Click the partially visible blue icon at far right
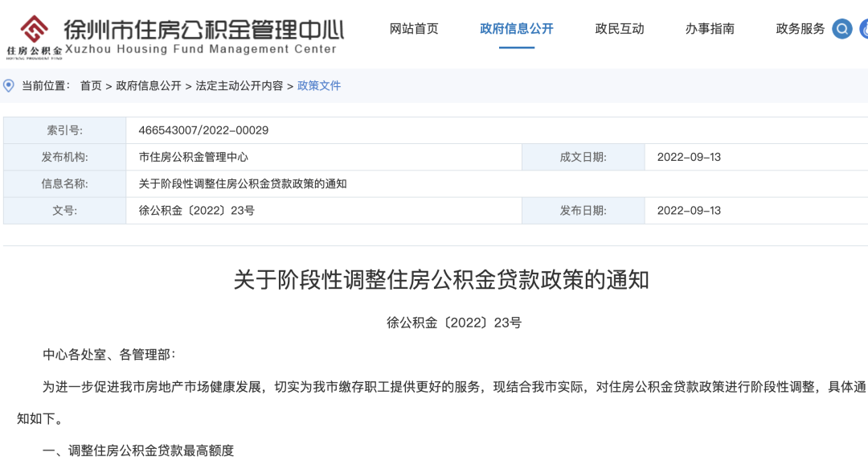Image resolution: width=868 pixels, height=465 pixels. pos(863,29)
